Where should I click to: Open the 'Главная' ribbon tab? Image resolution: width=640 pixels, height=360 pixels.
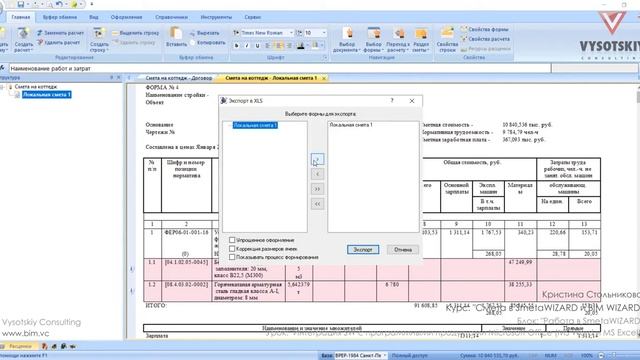click(21, 17)
